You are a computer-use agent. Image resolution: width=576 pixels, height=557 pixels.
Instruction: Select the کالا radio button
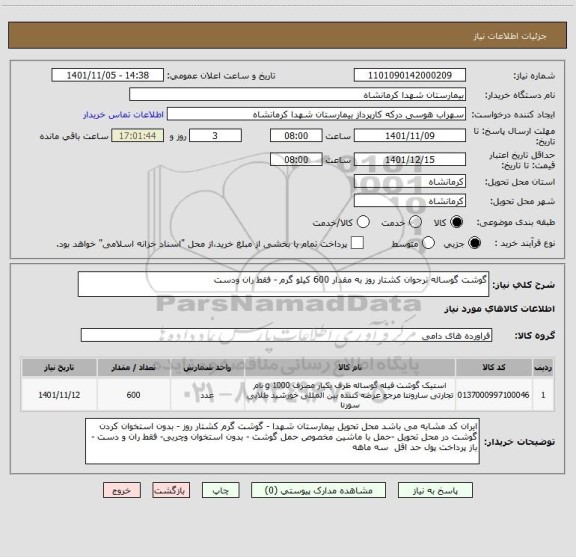coord(456,222)
